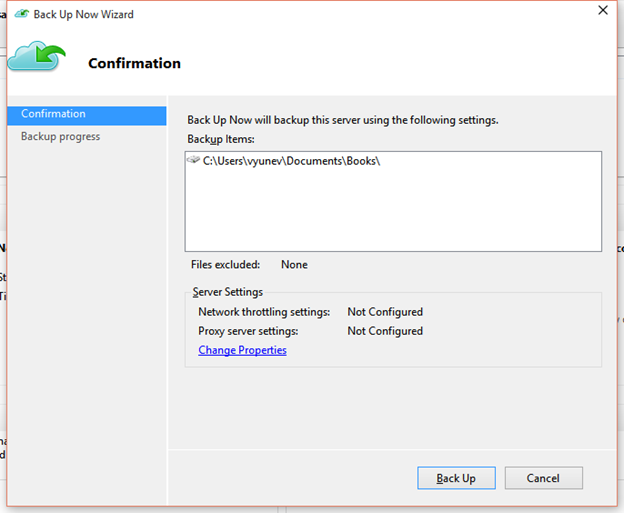
Task: Click the Back Up Now Wizard title text
Action: tap(83, 15)
